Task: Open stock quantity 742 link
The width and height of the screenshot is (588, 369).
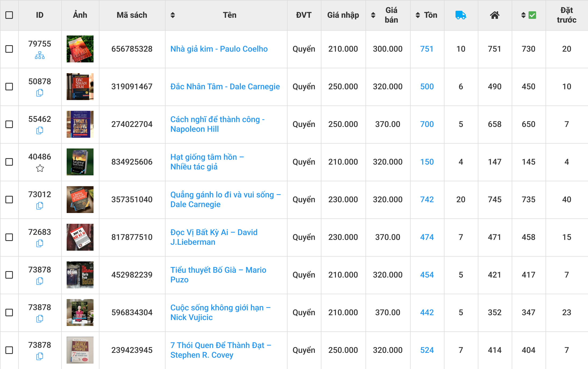Action: [427, 200]
